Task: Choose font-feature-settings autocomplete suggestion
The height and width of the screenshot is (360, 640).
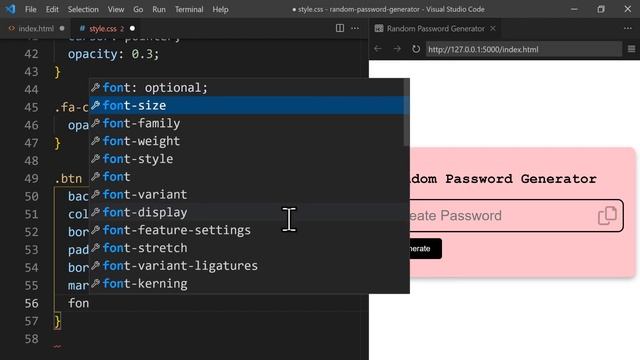Action: pyautogui.click(x=247, y=230)
